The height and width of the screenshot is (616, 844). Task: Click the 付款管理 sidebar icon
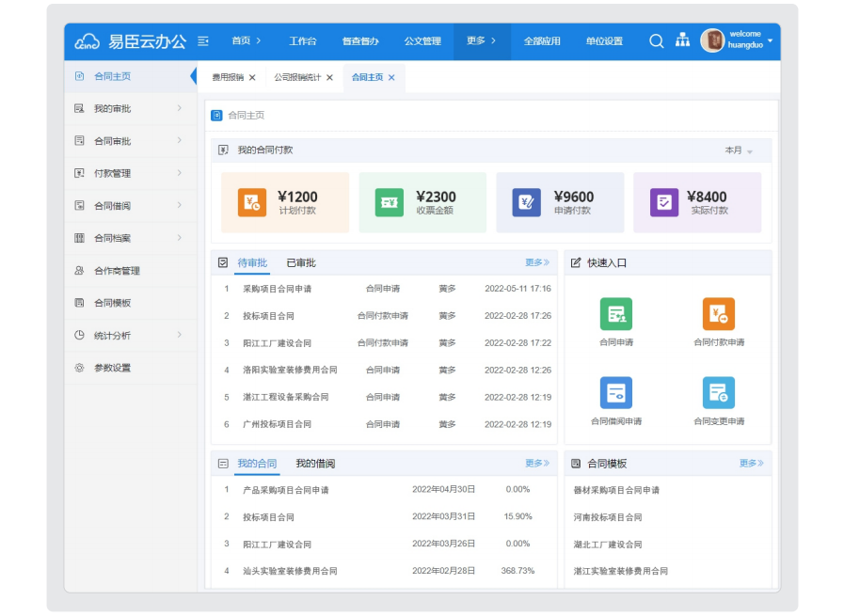coord(79,173)
